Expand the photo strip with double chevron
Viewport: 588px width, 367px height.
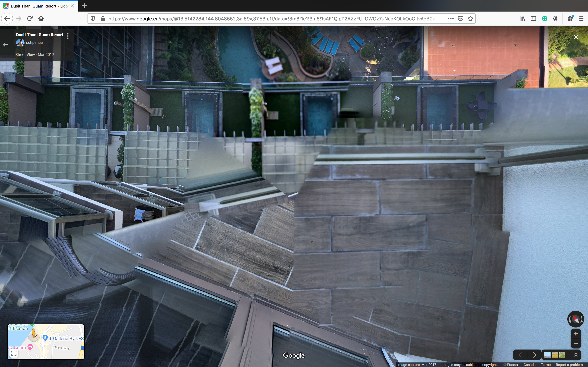[576, 355]
